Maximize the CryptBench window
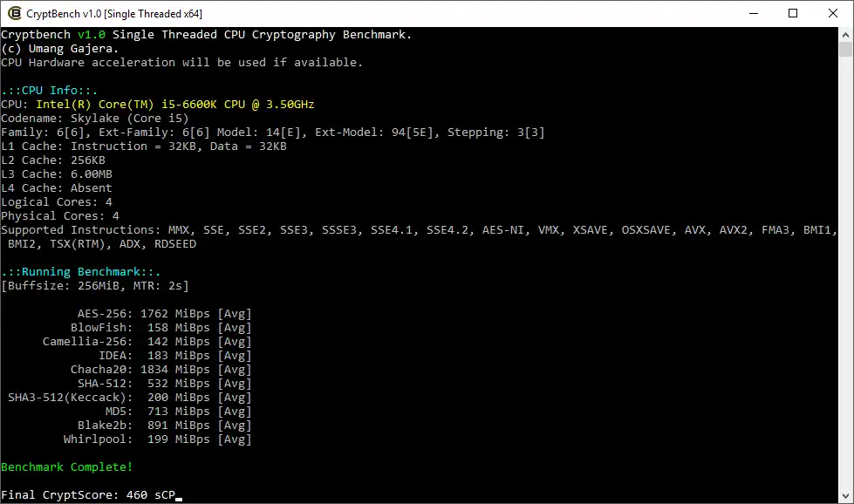 tap(793, 13)
